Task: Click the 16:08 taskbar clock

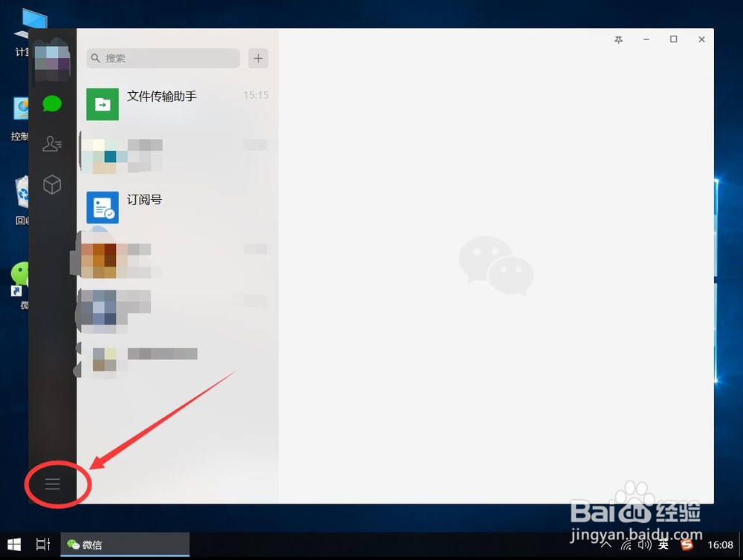Action: [720, 545]
